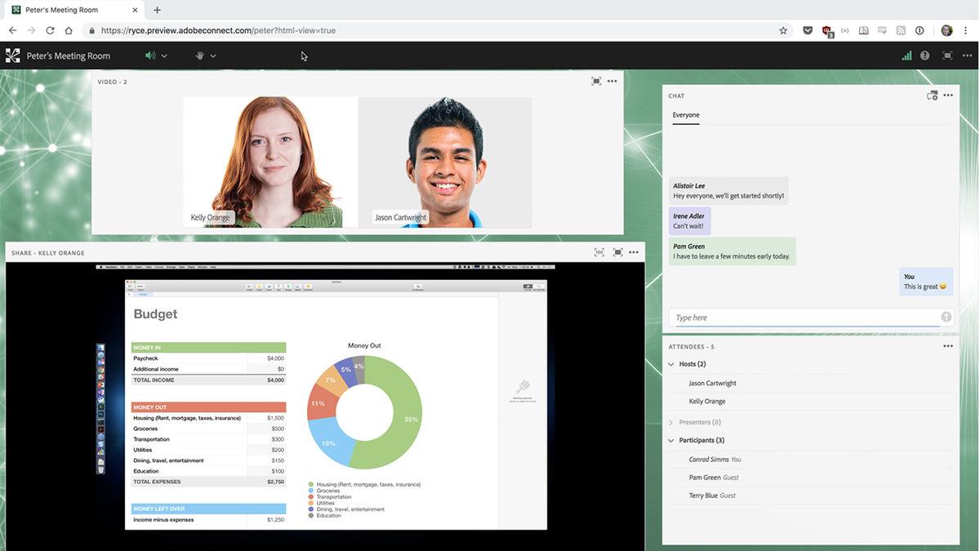Bookmark the page using the star icon
The image size is (980, 551).
tap(783, 29)
